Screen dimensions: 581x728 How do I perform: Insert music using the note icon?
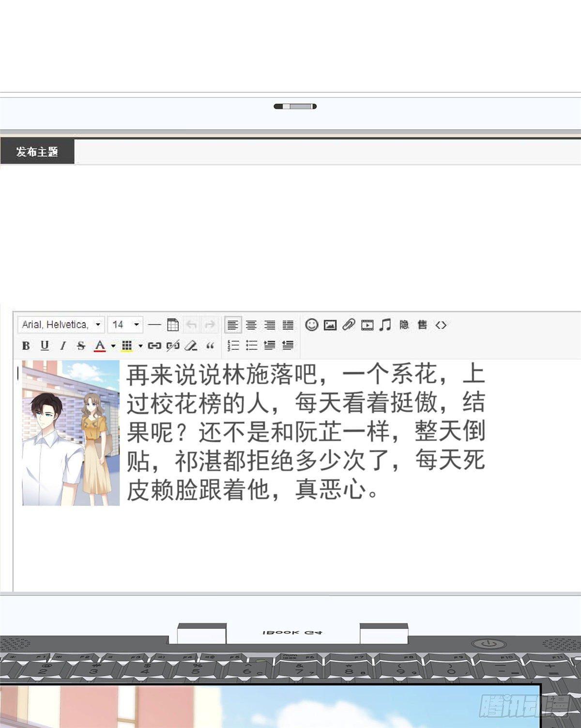click(x=385, y=325)
